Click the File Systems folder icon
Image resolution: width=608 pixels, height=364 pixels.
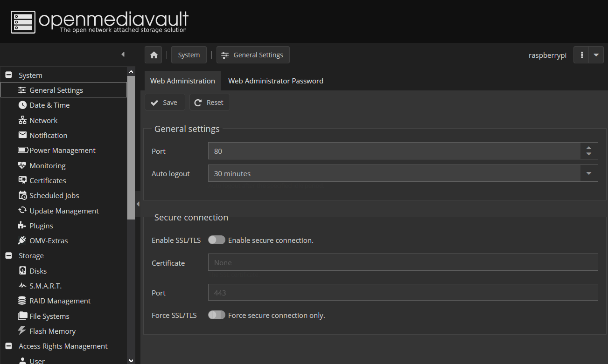click(22, 316)
